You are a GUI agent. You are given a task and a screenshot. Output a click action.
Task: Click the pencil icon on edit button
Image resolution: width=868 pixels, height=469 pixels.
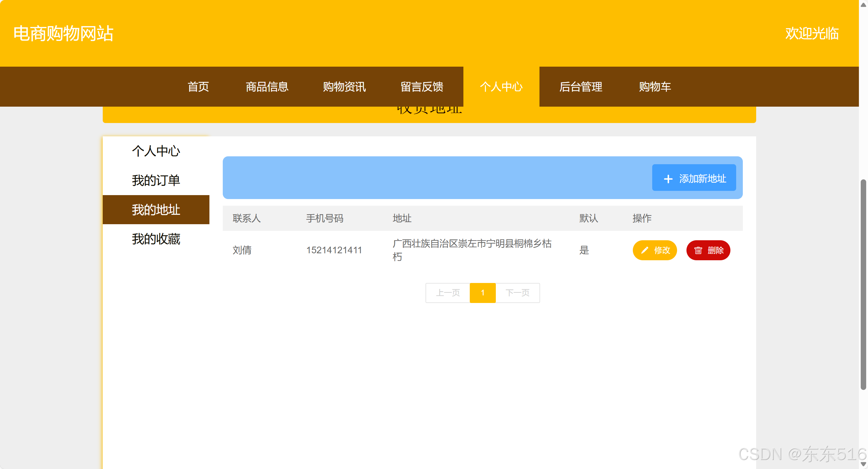pos(644,250)
